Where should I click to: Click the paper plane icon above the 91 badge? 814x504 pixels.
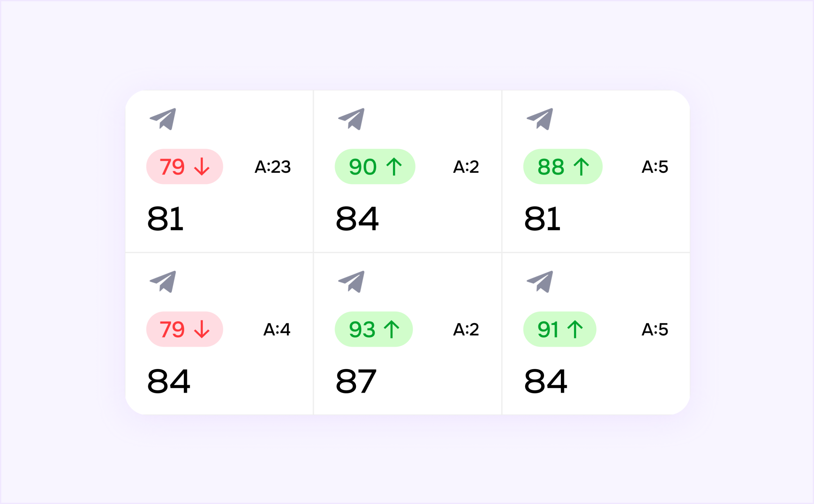coord(540,282)
